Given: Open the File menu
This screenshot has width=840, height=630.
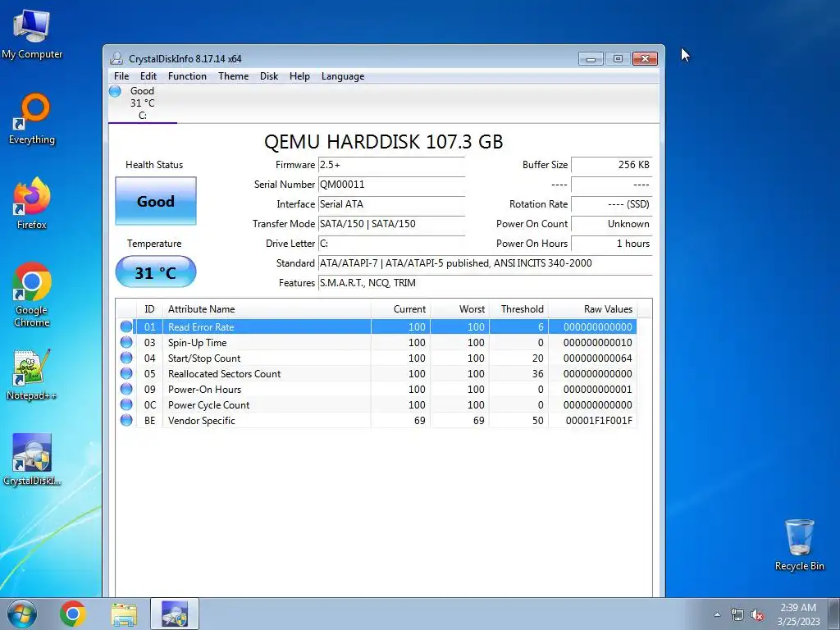Looking at the screenshot, I should coord(121,76).
